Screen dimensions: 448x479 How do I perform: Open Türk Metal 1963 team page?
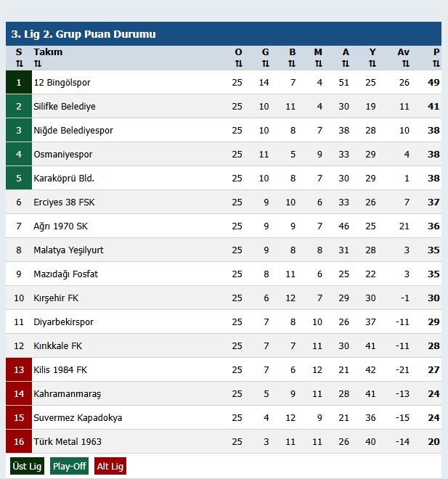coord(68,442)
